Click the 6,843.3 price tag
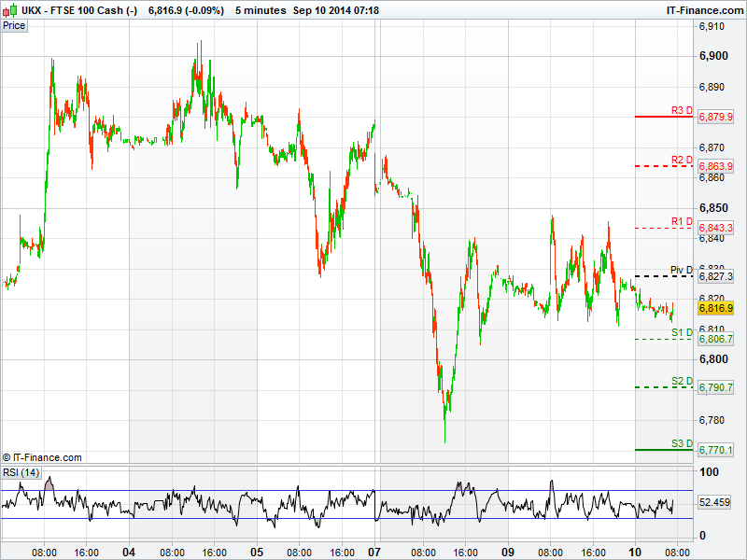This screenshot has width=747, height=560. (716, 228)
